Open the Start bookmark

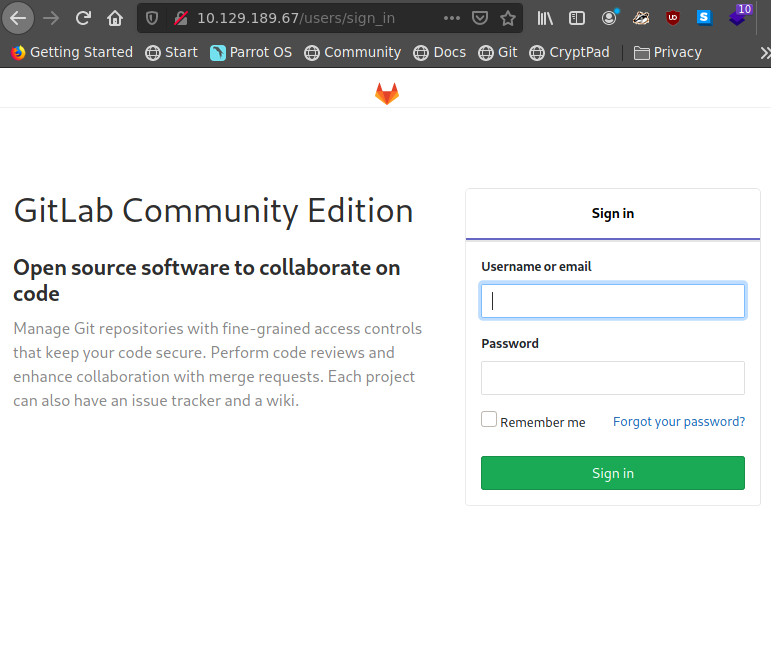pyautogui.click(x=172, y=52)
